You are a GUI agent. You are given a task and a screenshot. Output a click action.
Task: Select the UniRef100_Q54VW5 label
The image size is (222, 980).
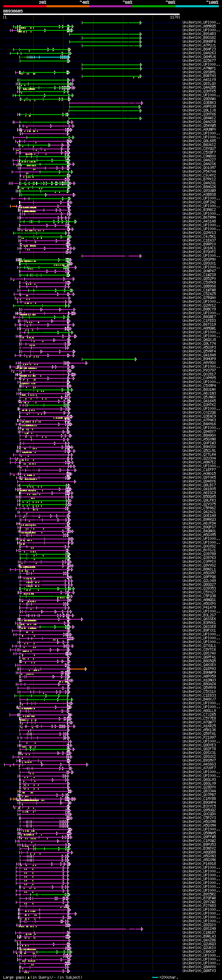tap(199, 126)
